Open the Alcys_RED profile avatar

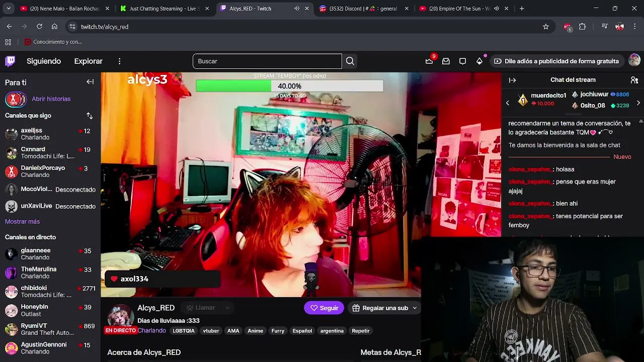click(121, 316)
